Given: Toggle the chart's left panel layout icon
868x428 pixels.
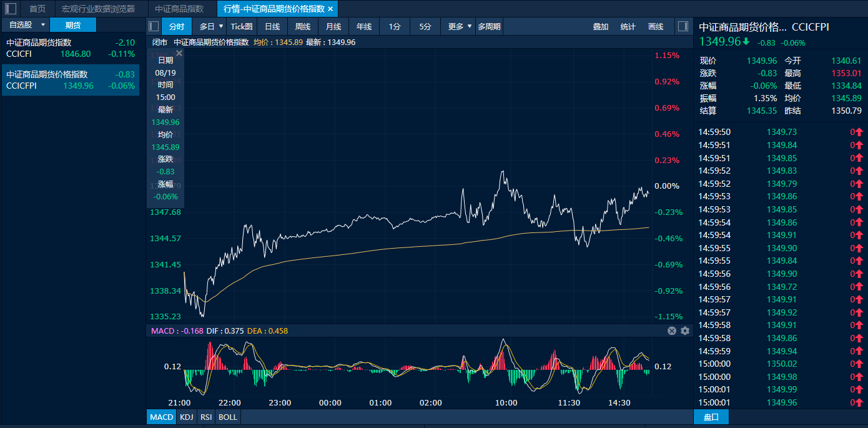Looking at the screenshot, I should (154, 26).
